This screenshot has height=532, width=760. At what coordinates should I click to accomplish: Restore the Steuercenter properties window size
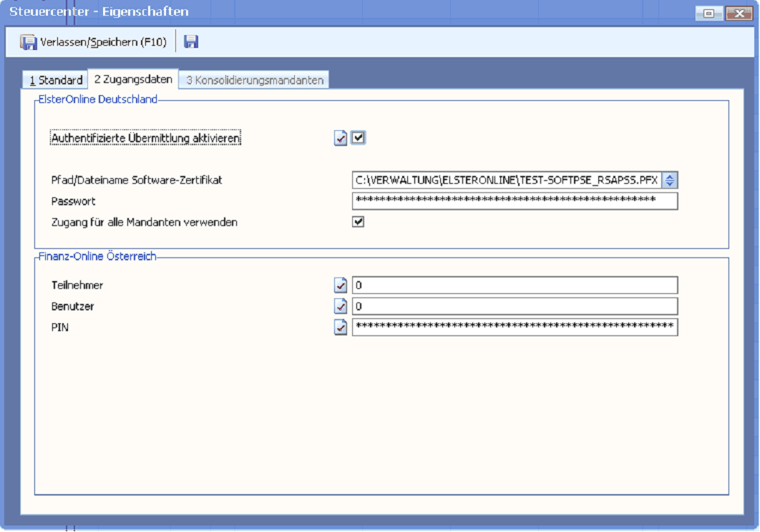click(708, 13)
